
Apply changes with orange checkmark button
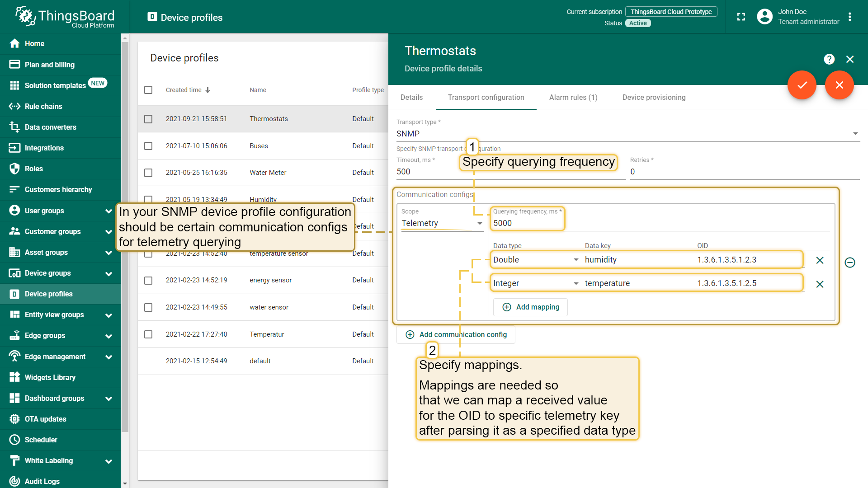802,85
